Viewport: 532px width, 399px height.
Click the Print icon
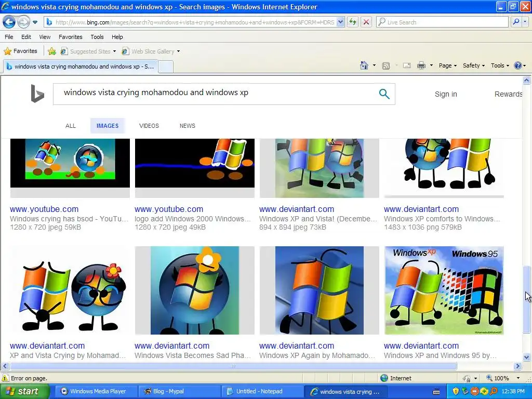pyautogui.click(x=421, y=65)
